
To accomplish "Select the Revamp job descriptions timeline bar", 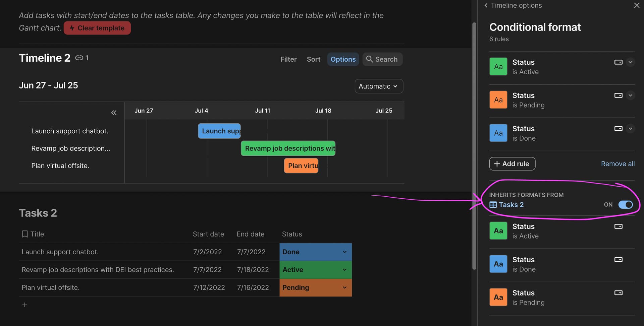I will pyautogui.click(x=288, y=148).
